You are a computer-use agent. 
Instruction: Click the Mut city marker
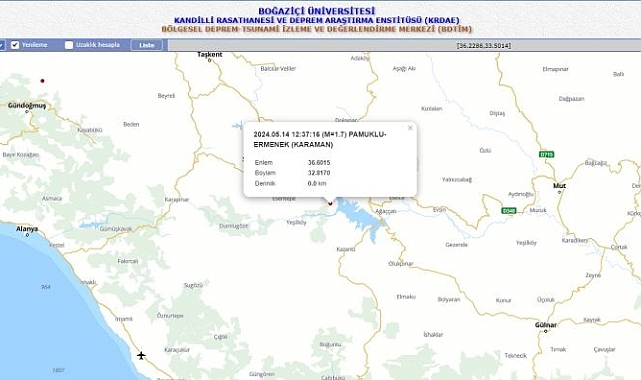pos(560,192)
